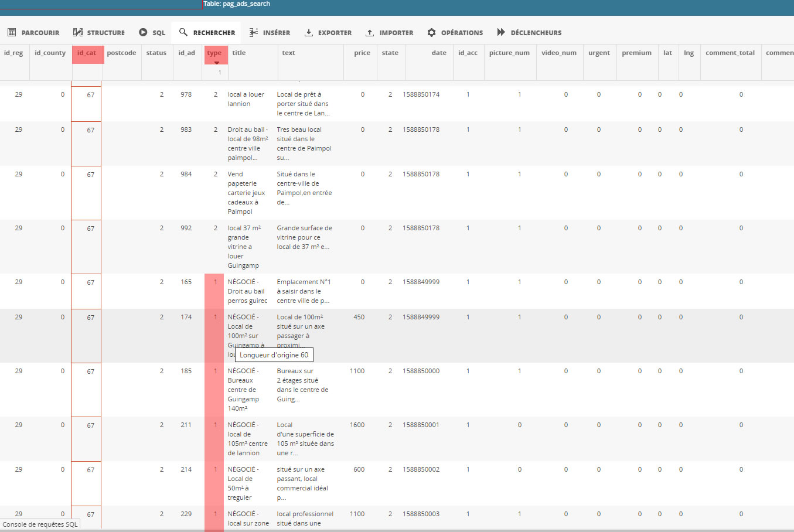Select id_ad cell 984
The image size is (794, 532).
186,174
